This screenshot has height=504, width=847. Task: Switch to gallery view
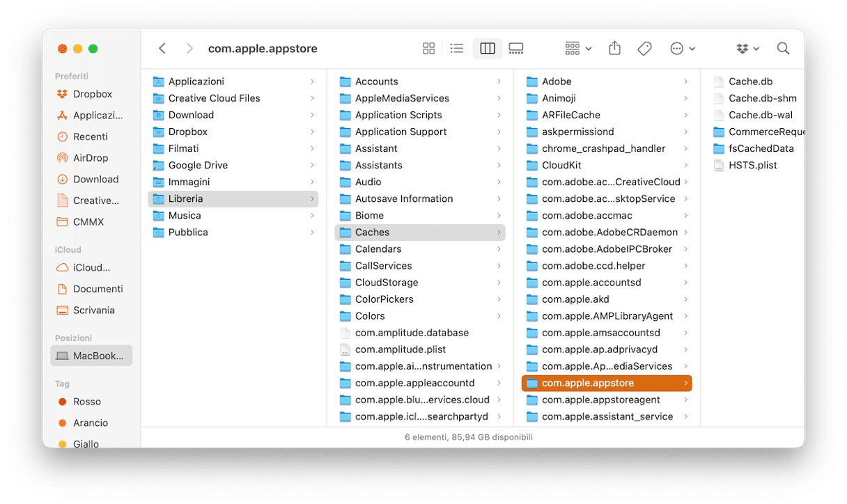[516, 49]
